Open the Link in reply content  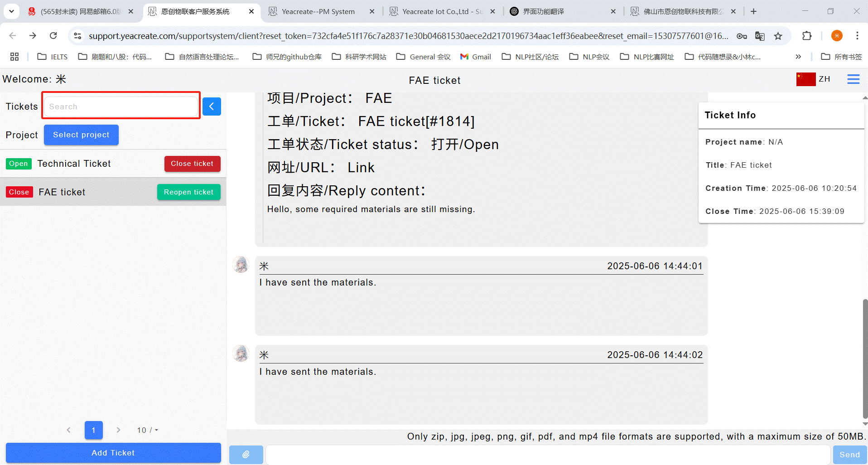click(361, 168)
